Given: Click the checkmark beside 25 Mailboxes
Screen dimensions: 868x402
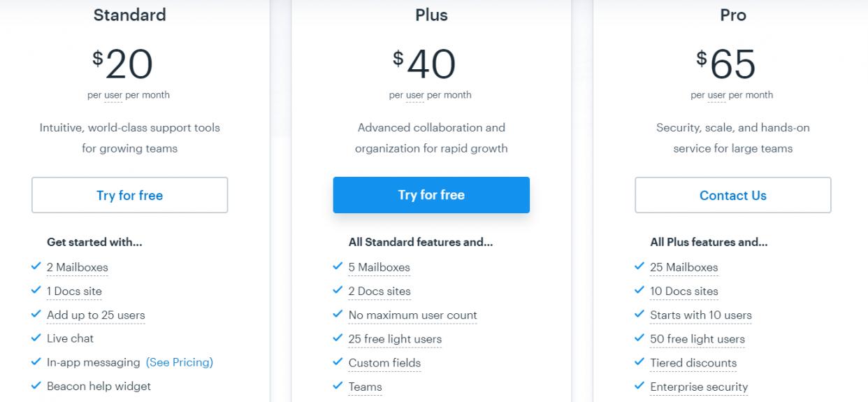Looking at the screenshot, I should click(639, 266).
